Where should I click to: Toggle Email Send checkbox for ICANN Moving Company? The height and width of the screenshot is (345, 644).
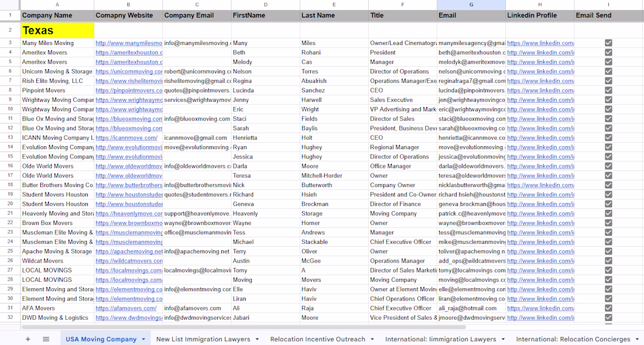(608, 138)
